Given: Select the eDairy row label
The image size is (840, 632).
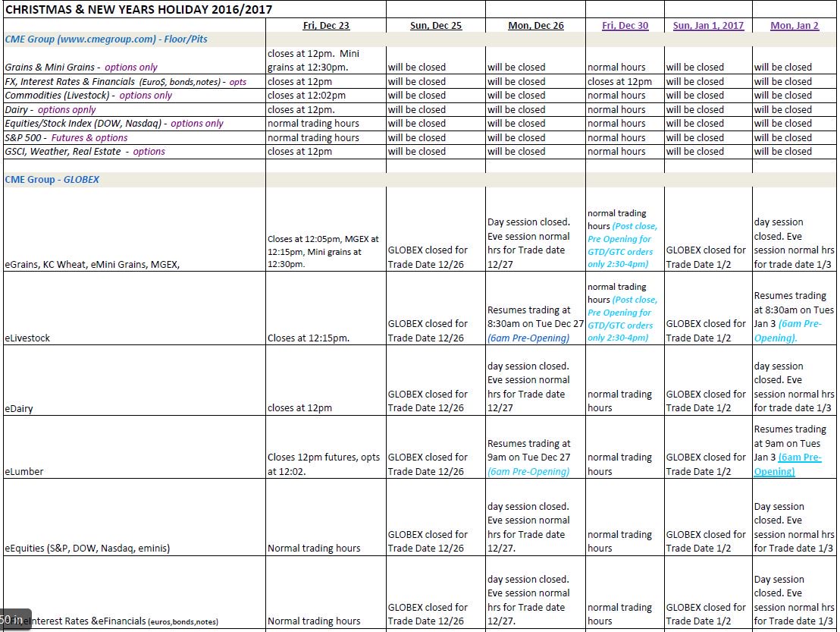Looking at the screenshot, I should click(19, 408).
